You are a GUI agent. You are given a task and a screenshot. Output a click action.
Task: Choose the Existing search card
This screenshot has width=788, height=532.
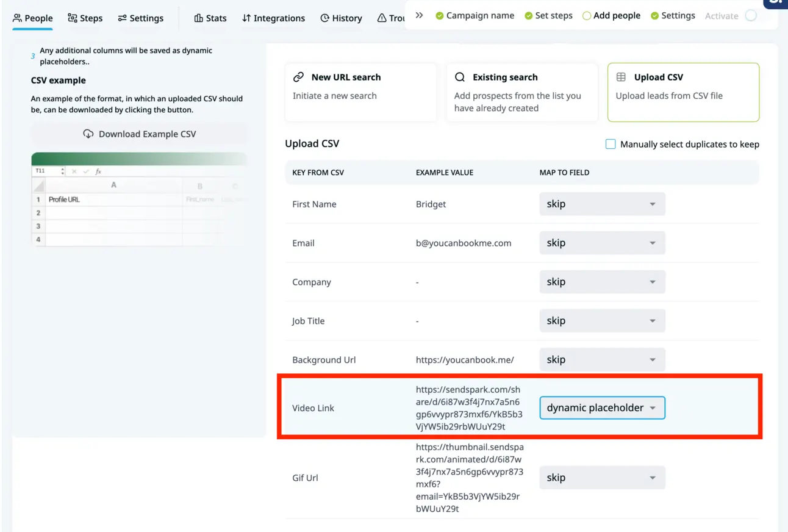coord(522,92)
